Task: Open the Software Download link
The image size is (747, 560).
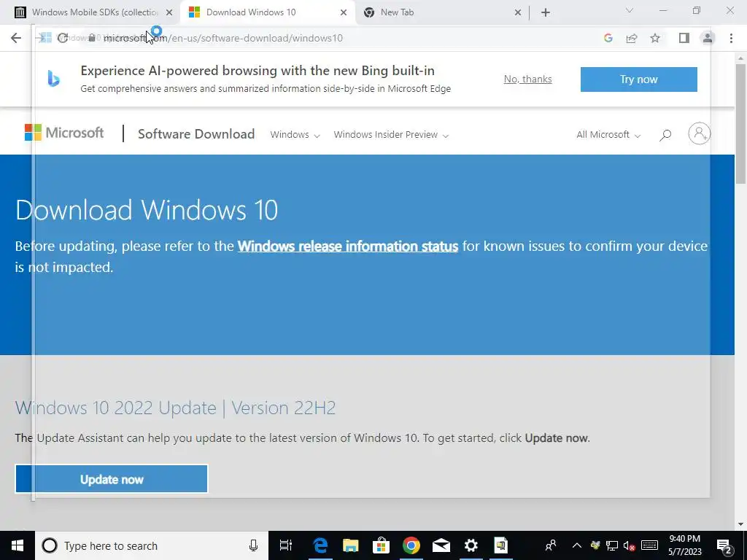Action: point(196,134)
